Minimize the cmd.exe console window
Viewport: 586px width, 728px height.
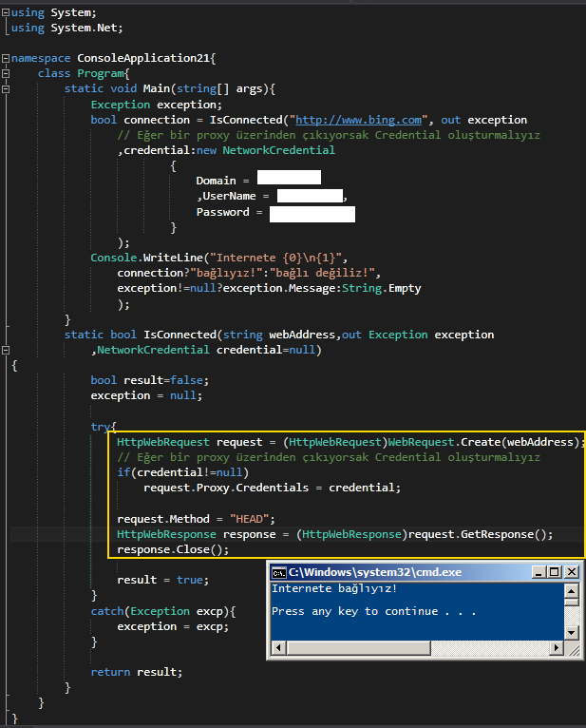(539, 572)
